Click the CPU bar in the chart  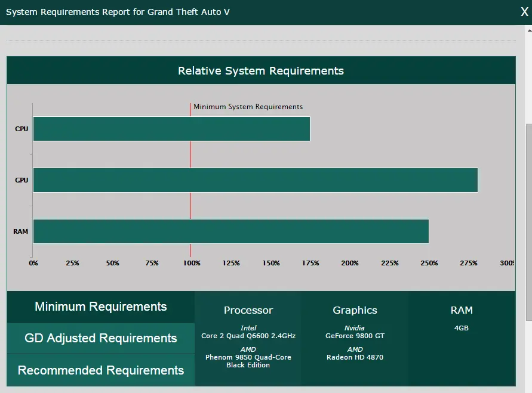point(172,129)
